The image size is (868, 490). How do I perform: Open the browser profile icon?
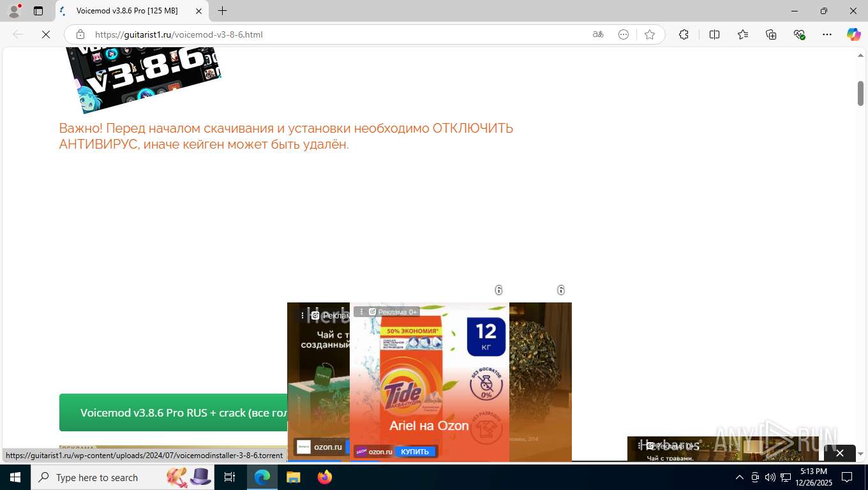coord(14,11)
